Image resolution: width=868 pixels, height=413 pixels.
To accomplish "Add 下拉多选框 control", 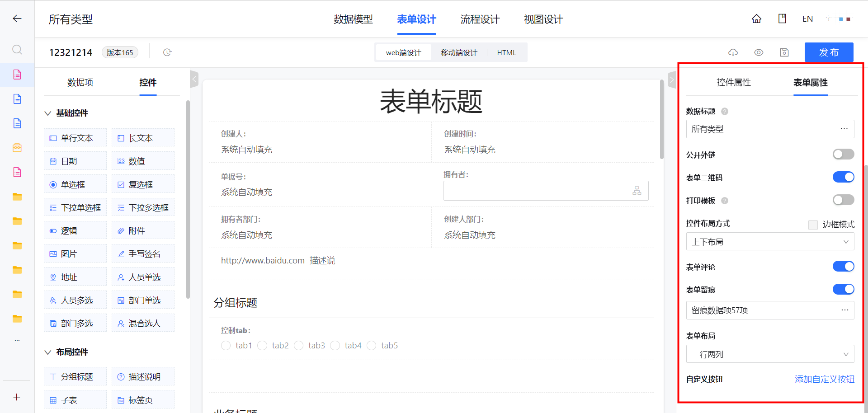I will tap(143, 207).
